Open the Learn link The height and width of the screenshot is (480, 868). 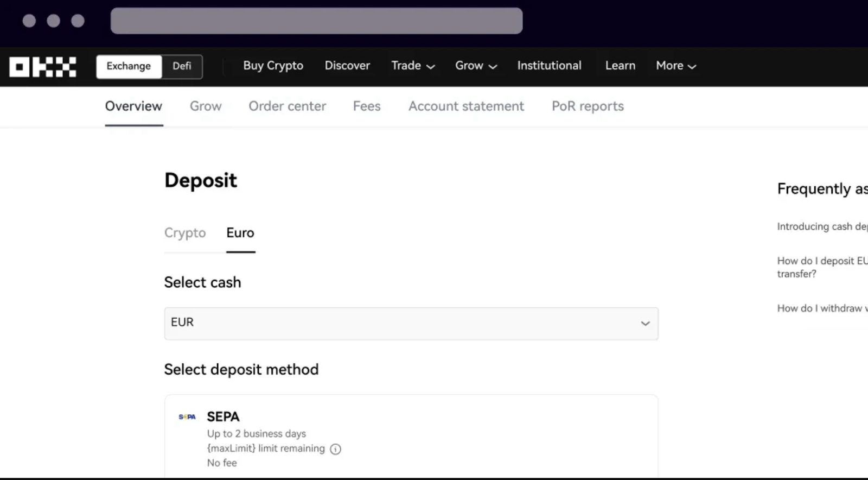tap(620, 66)
